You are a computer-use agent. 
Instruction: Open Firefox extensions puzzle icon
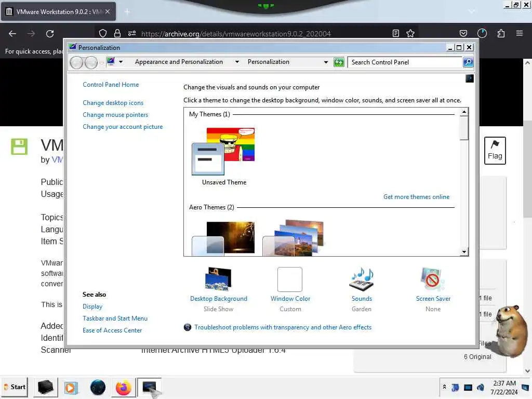click(501, 33)
